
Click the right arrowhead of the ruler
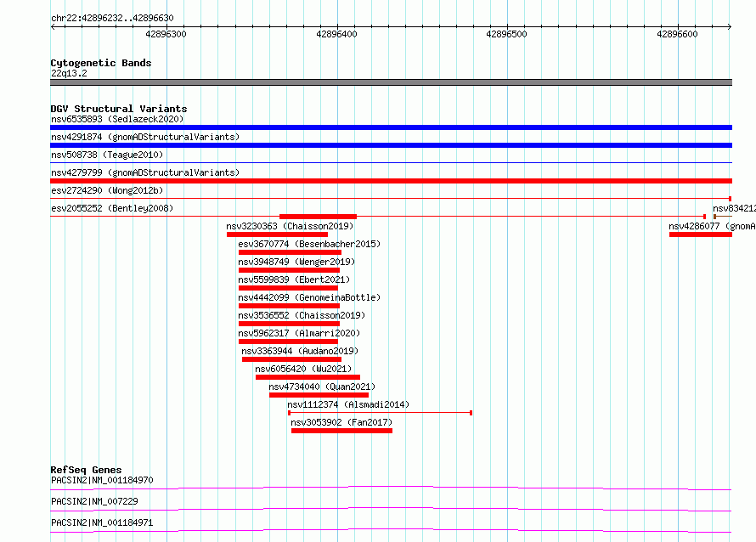730,27
